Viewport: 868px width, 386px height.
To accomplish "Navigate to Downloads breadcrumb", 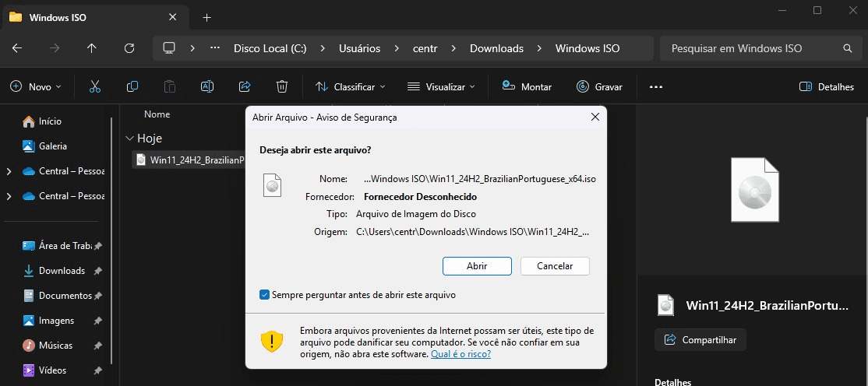I will (x=496, y=49).
